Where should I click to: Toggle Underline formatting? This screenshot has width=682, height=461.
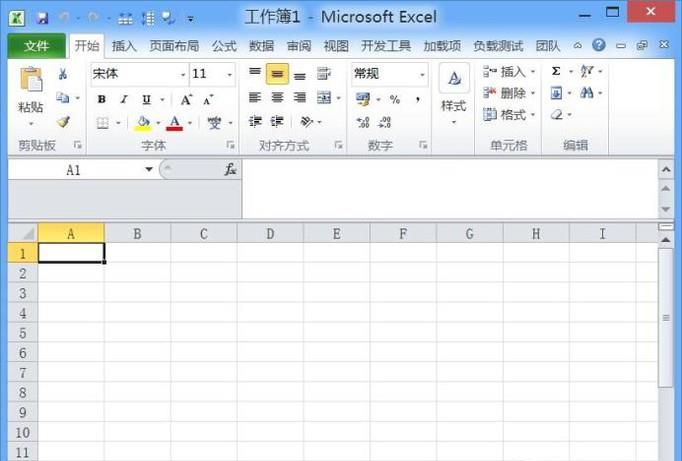pyautogui.click(x=147, y=99)
